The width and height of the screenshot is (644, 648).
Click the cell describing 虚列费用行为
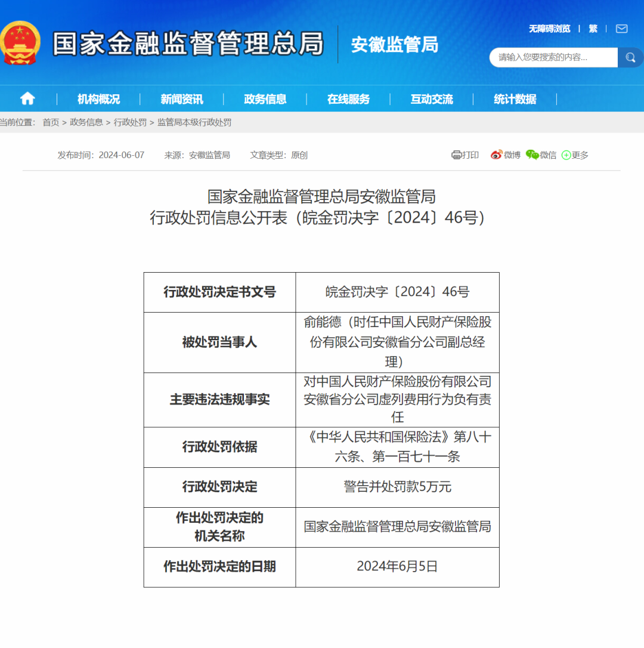pos(397,400)
